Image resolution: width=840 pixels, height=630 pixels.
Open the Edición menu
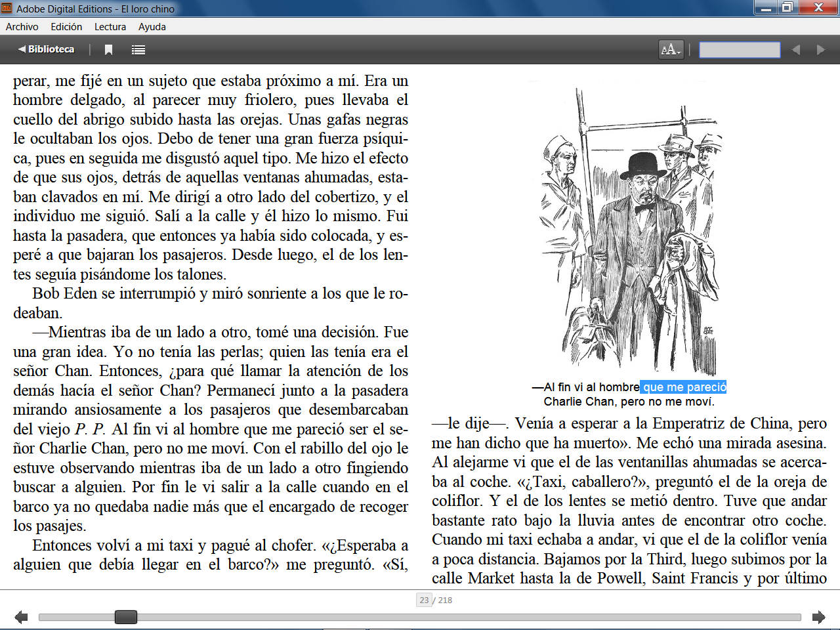click(66, 27)
